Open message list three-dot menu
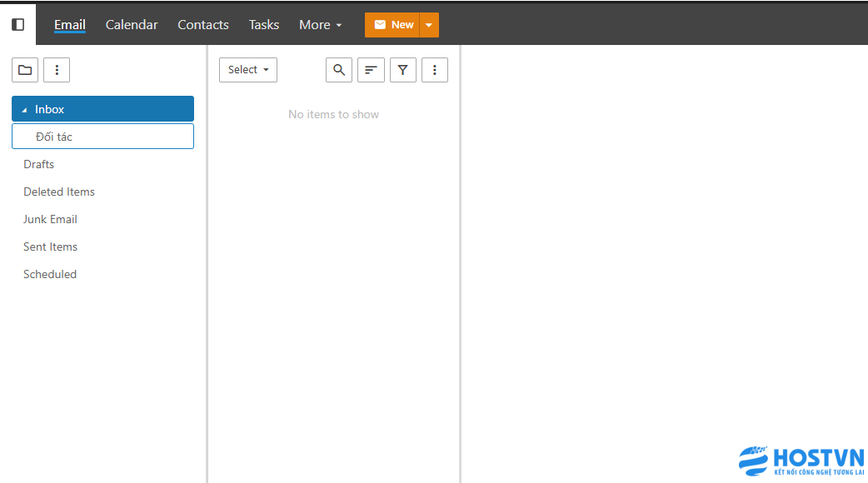The image size is (868, 483). click(x=435, y=70)
